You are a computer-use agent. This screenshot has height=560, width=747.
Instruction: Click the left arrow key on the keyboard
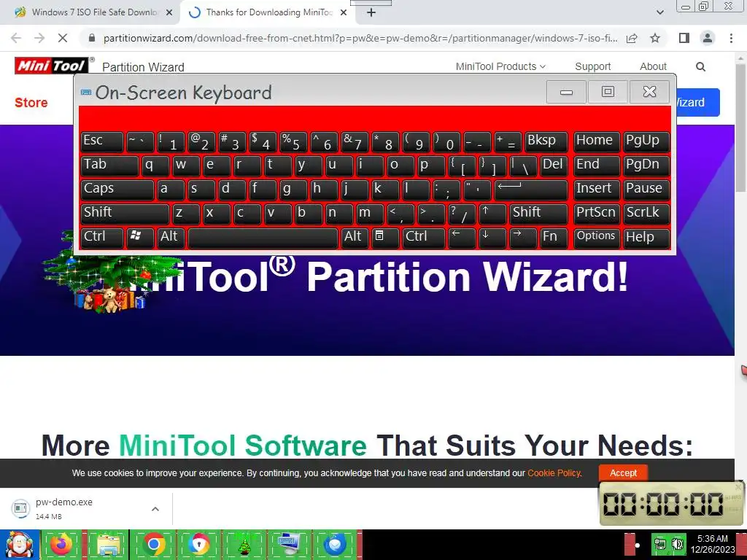(x=462, y=238)
